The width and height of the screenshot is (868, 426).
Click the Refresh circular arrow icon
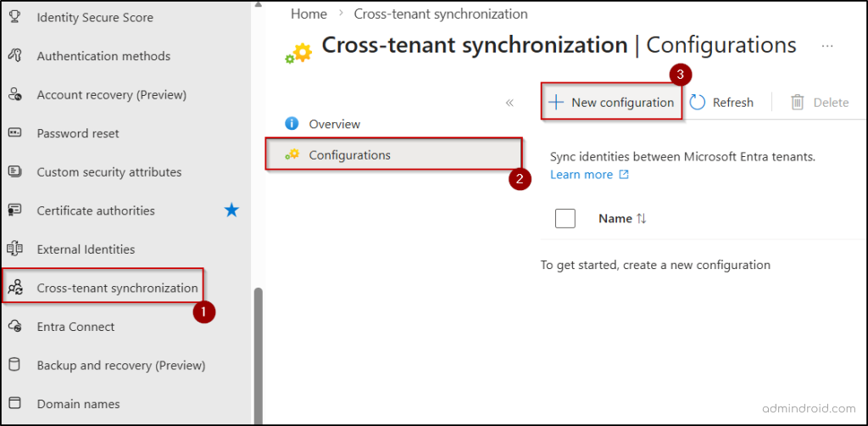697,103
